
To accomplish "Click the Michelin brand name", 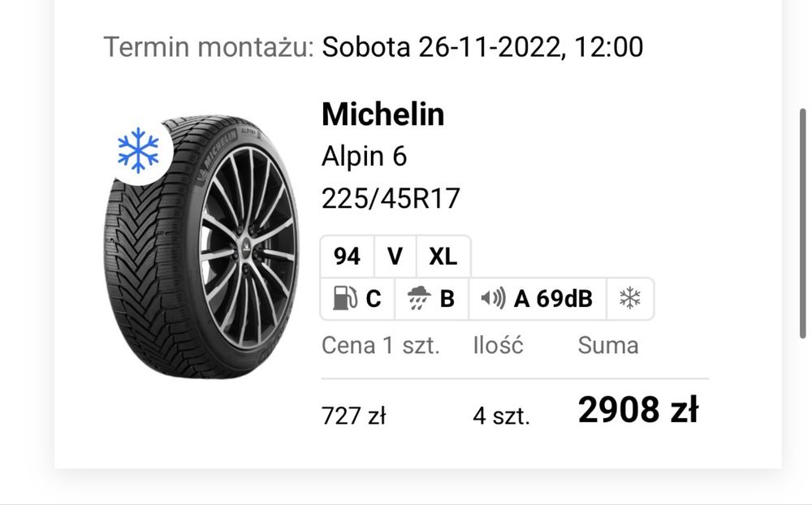I will coord(383,114).
